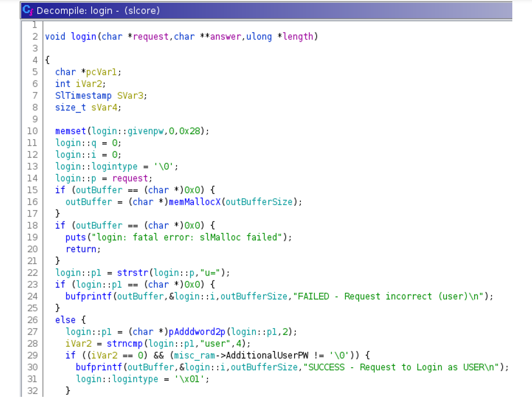
Task: Click the 'request' parameter in the function signature
Action: [151, 37]
